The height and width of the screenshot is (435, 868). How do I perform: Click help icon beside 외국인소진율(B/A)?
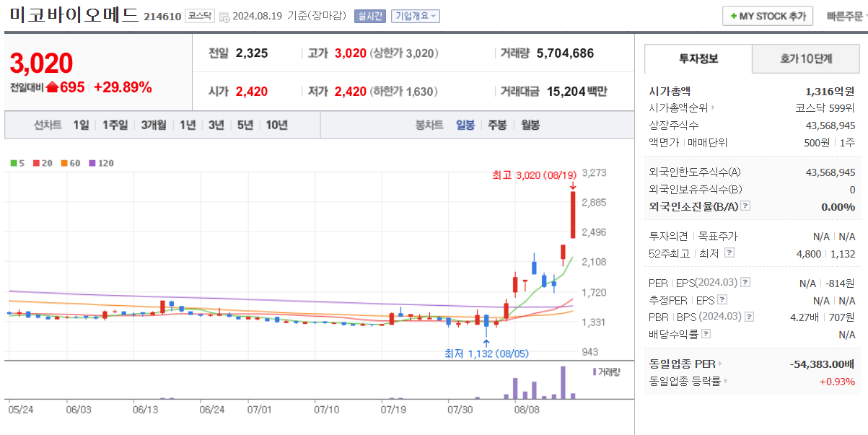[x=745, y=206]
